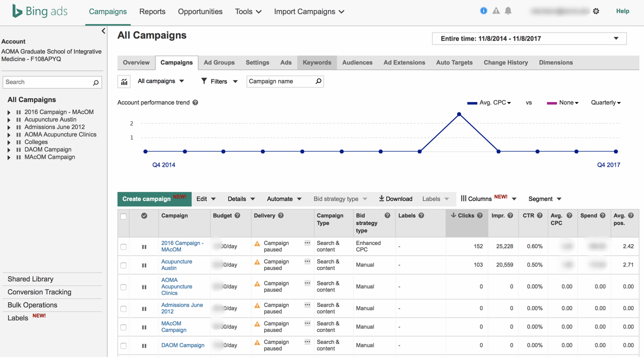Open the Delivery column help icon

pyautogui.click(x=281, y=215)
